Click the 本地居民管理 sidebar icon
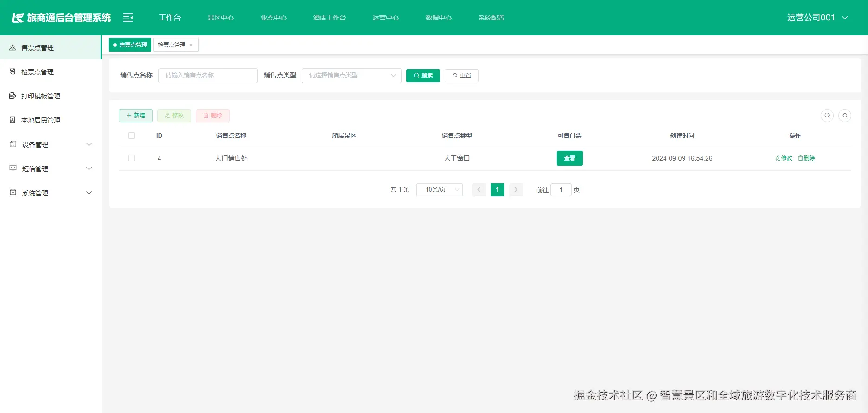The image size is (868, 413). (x=13, y=120)
